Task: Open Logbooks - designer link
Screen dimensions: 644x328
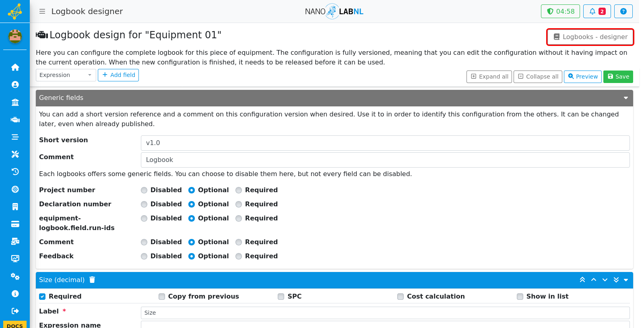Action: pyautogui.click(x=590, y=37)
